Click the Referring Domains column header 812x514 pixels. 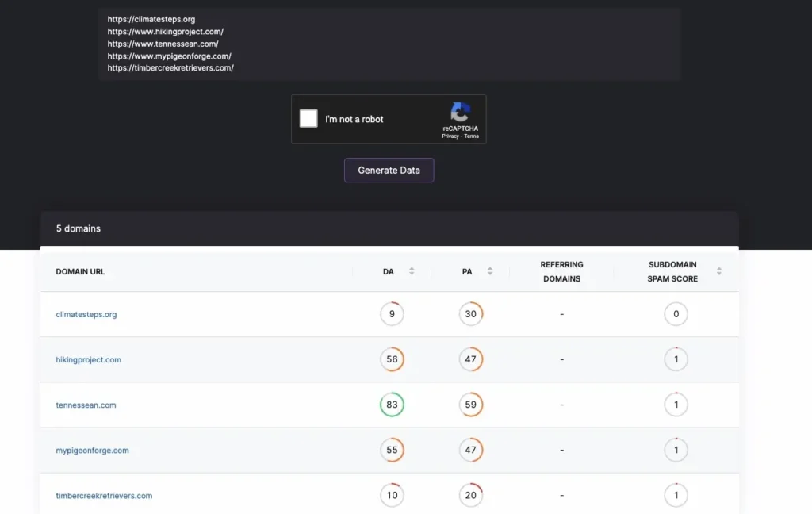[x=561, y=271]
